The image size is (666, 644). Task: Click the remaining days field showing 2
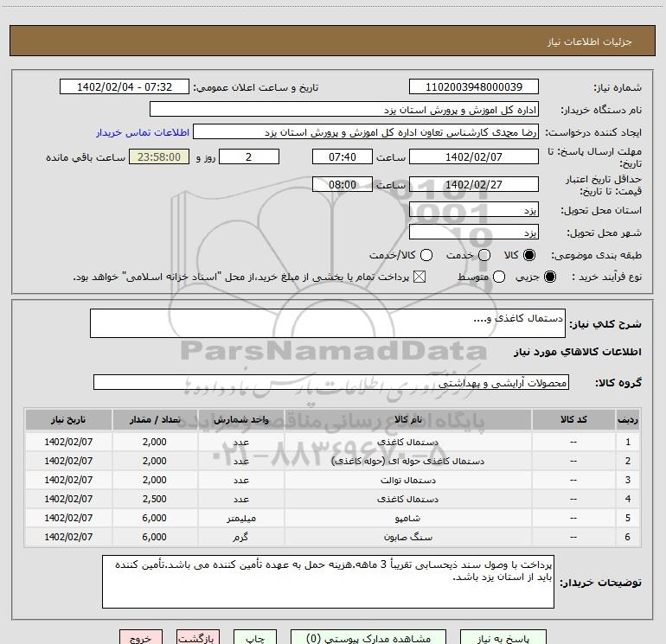249,156
